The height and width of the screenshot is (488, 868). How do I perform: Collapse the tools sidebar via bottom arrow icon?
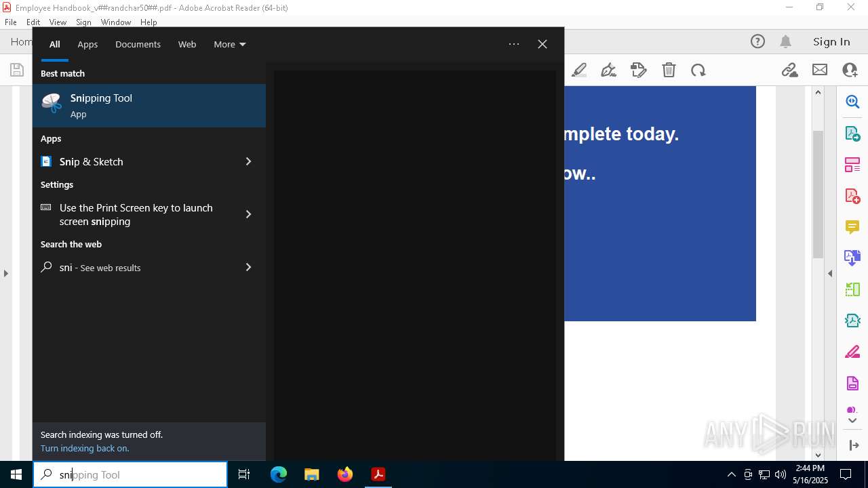click(854, 445)
